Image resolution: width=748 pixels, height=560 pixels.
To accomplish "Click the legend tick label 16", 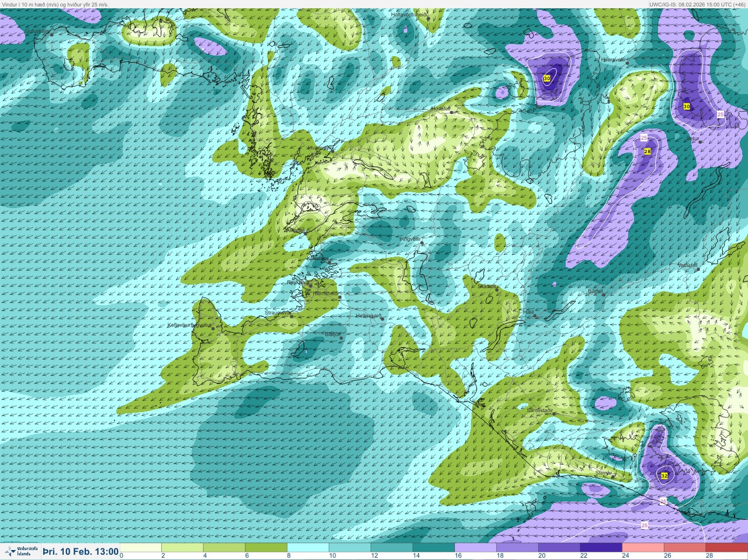I will (458, 556).
